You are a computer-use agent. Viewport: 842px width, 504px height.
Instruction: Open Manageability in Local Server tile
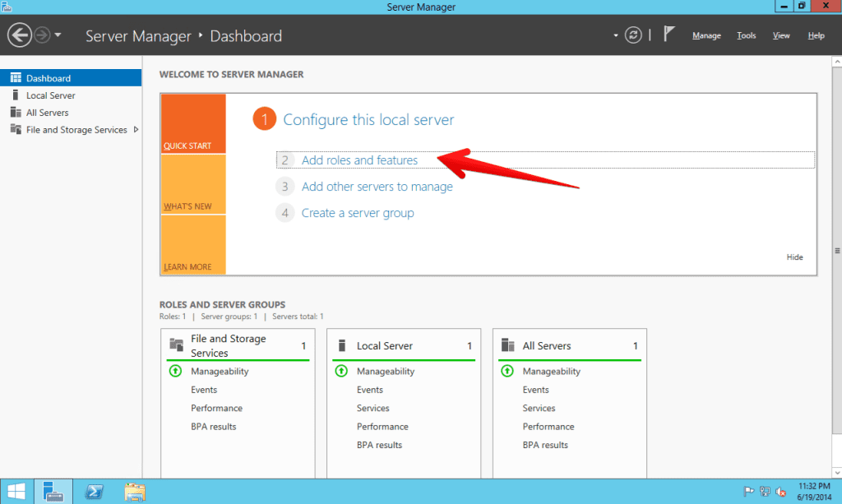click(386, 371)
